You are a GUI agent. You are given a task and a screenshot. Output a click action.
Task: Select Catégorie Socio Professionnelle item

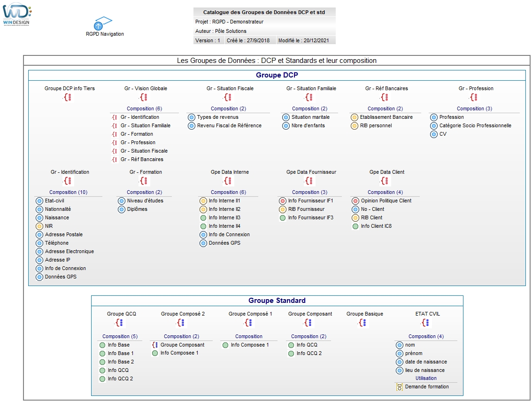[475, 125]
